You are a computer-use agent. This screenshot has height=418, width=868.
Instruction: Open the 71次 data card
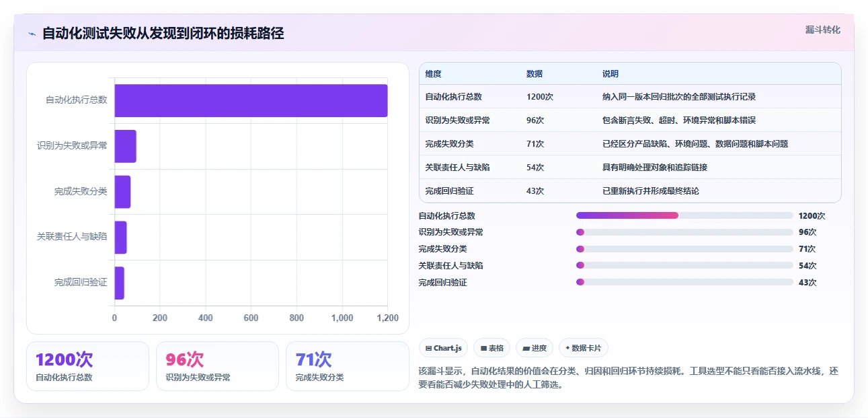pos(348,366)
